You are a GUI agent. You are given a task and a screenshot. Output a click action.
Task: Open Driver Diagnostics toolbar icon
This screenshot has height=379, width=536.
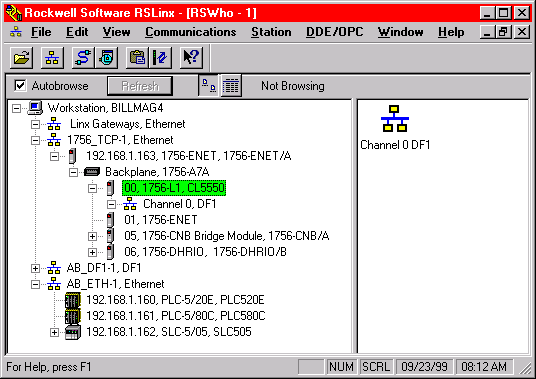click(107, 58)
